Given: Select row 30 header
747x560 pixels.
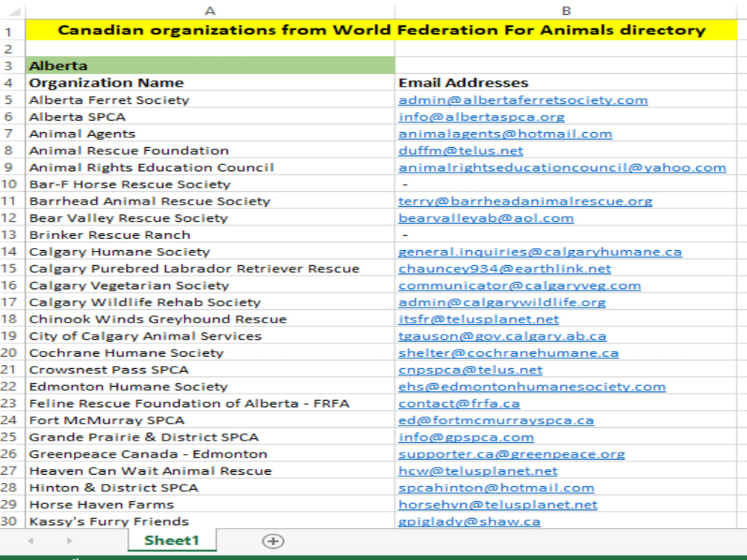Looking at the screenshot, I should [x=8, y=521].
